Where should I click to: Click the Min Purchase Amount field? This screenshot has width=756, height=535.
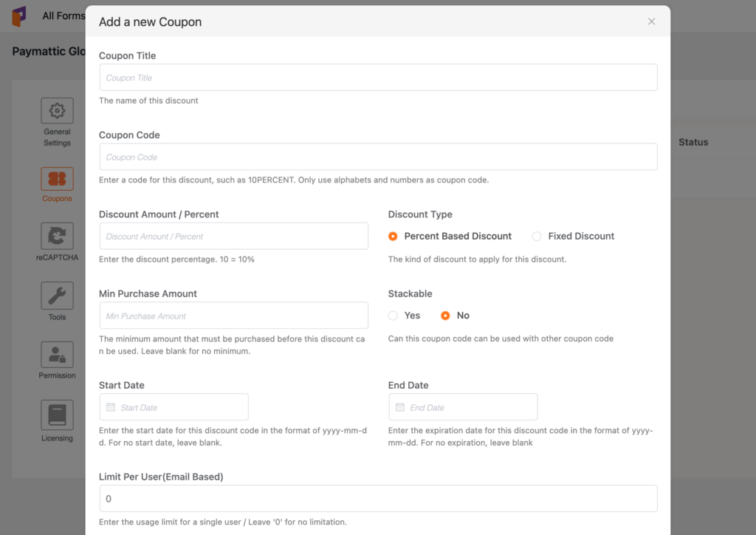point(234,316)
